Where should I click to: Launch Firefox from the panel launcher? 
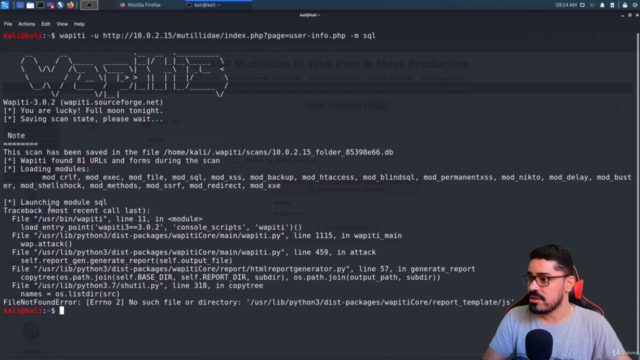pyautogui.click(x=70, y=5)
